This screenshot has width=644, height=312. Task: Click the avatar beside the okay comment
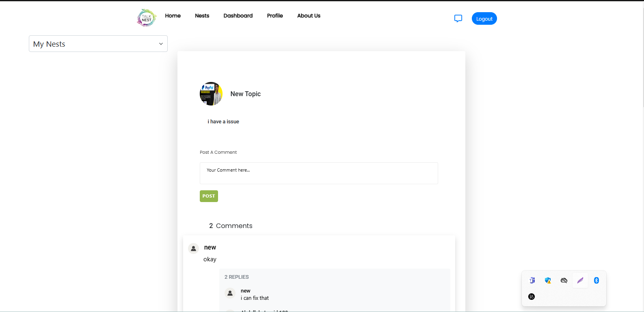(194, 248)
